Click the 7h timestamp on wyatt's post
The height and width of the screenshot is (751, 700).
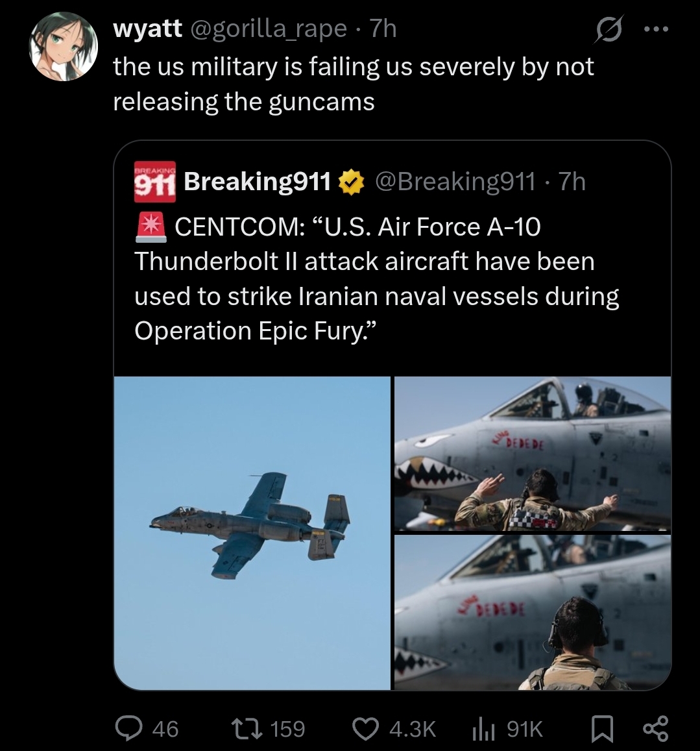382,29
